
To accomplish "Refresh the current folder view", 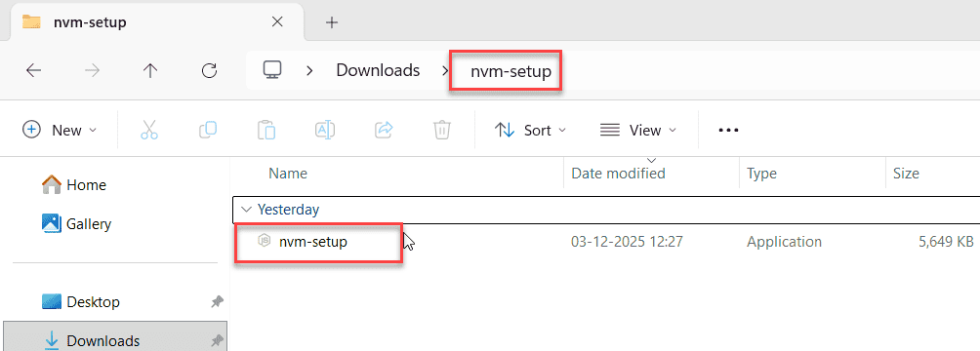I will click(x=209, y=70).
